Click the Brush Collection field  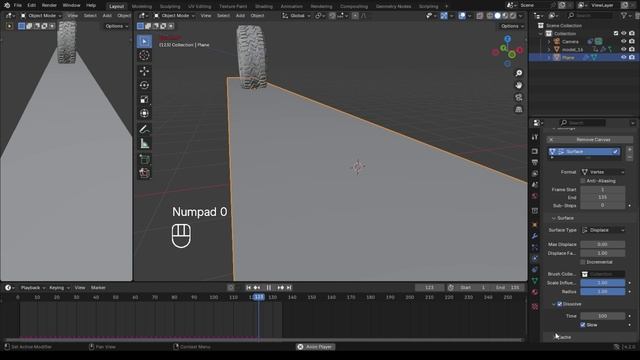602,274
